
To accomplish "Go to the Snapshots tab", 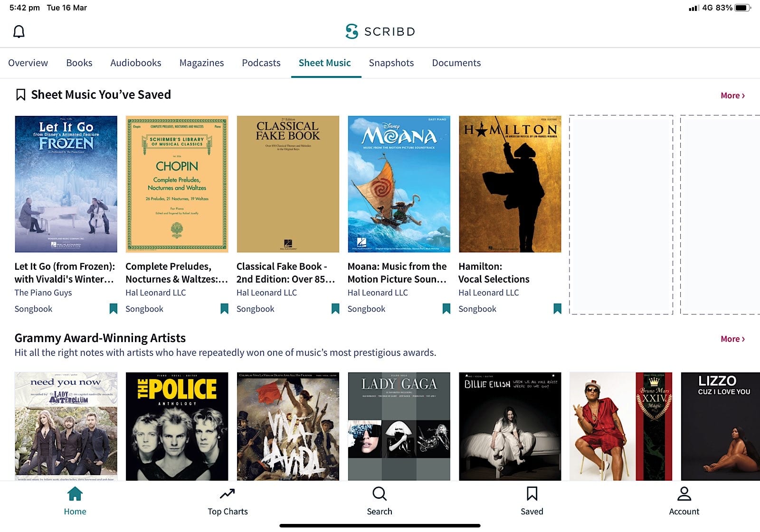I will point(391,63).
